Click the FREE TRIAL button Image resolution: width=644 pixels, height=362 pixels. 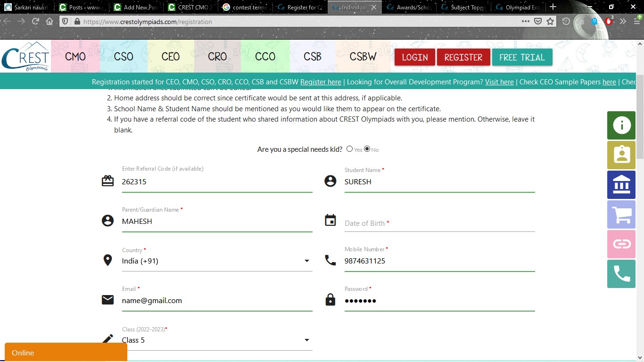[x=522, y=58]
